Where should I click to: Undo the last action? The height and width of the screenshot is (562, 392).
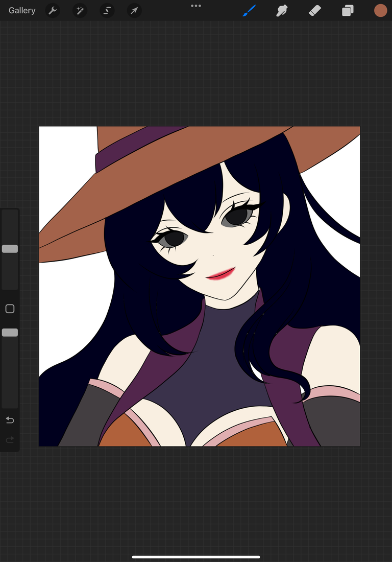[x=10, y=419]
